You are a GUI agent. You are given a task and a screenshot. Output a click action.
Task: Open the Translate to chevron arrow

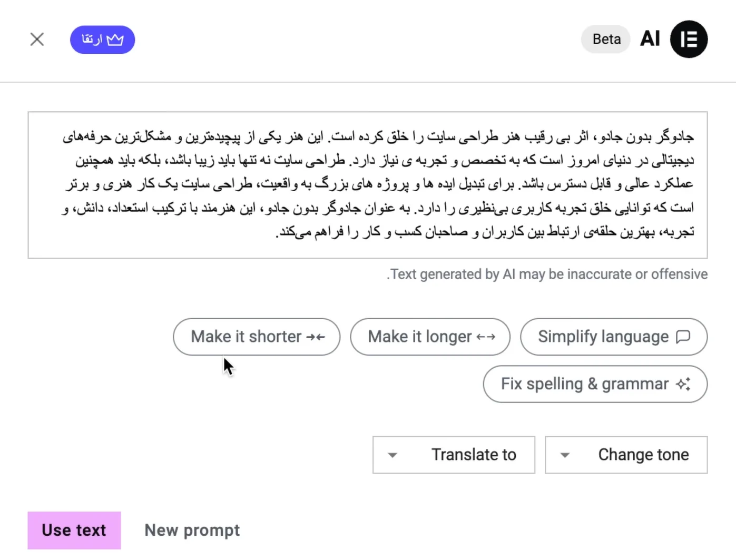[x=392, y=455]
